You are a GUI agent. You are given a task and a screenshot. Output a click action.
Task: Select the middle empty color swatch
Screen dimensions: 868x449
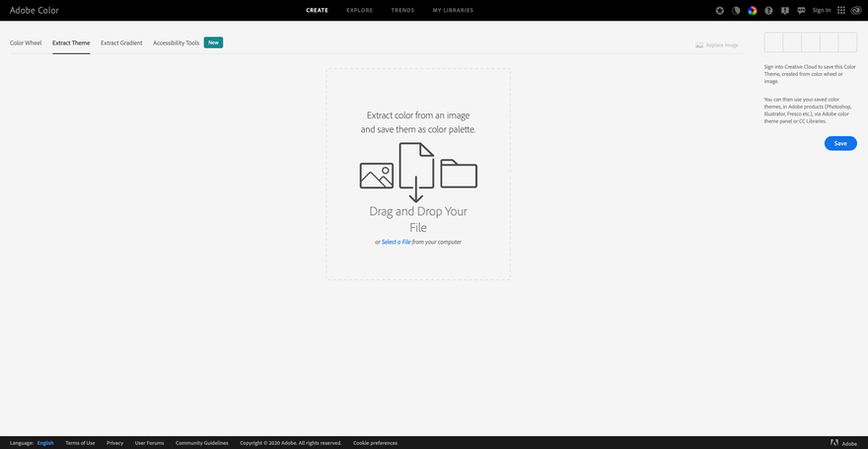pyautogui.click(x=811, y=42)
